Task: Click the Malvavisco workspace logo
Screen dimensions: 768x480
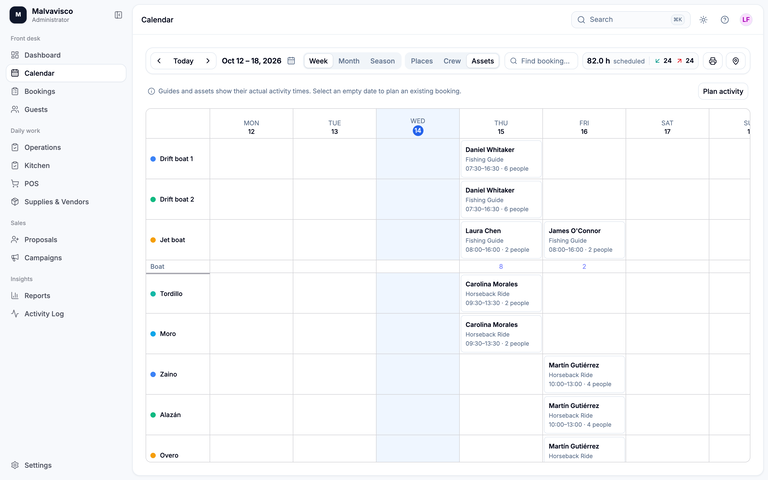Action: [18, 15]
